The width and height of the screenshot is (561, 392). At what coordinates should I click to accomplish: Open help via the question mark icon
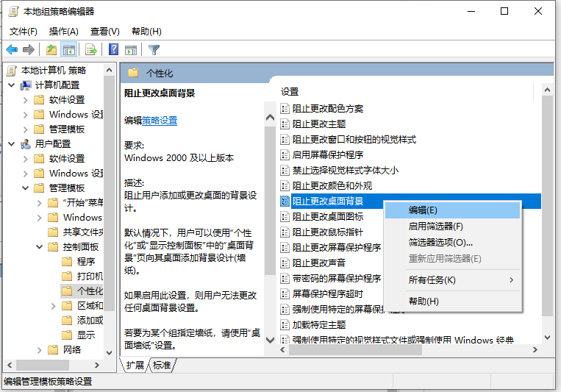click(x=114, y=50)
